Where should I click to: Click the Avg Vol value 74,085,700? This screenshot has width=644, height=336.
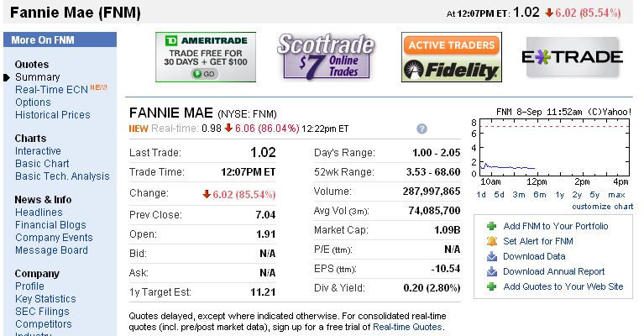[434, 211]
